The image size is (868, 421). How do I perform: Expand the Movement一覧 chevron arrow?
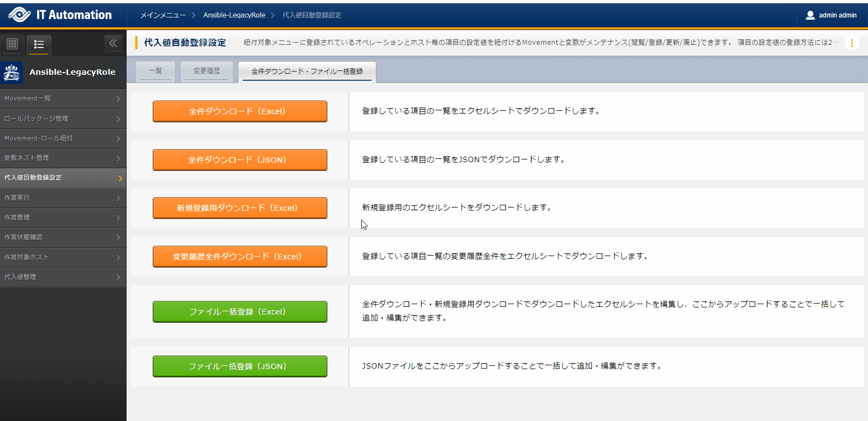click(118, 99)
